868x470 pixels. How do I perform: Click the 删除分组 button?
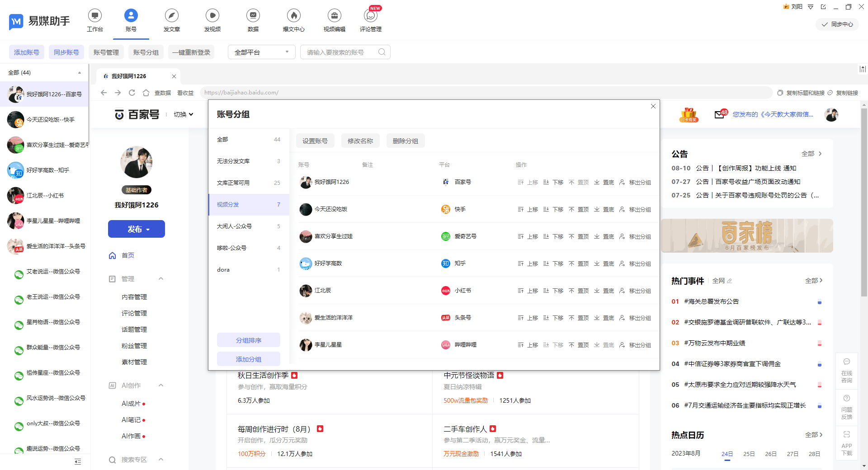coord(405,141)
